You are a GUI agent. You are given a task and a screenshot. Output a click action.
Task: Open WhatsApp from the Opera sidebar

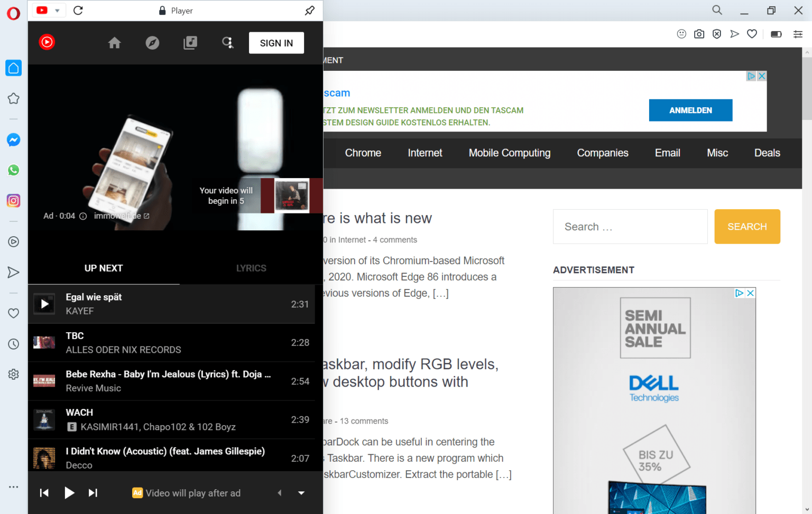pyautogui.click(x=13, y=170)
